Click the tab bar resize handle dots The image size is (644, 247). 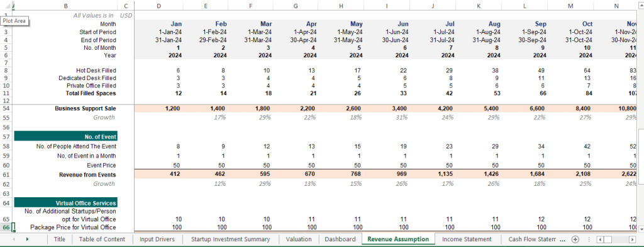click(x=589, y=239)
